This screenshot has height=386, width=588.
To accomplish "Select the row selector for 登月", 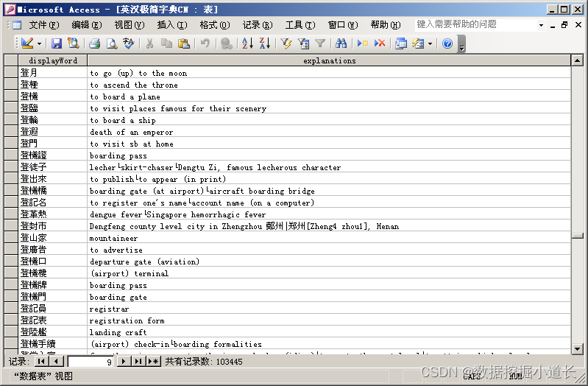I will pos(11,72).
